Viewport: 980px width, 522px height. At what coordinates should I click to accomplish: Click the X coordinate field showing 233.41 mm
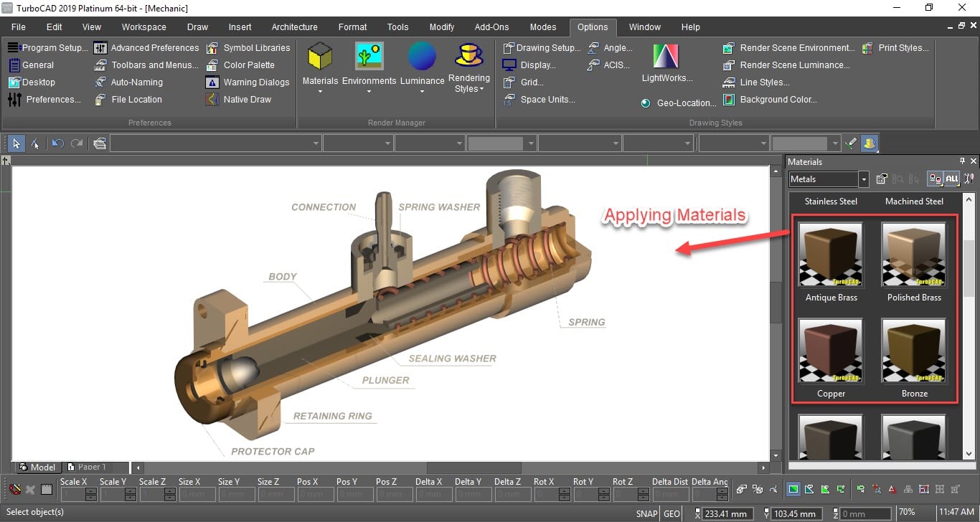(728, 513)
